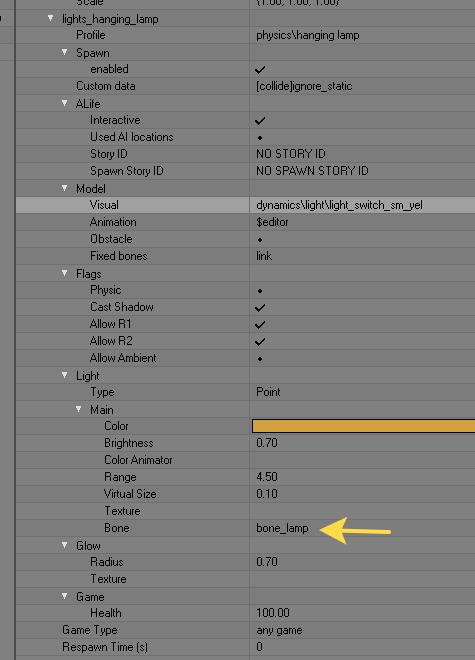Collapse the Light group
This screenshot has height=660, width=475.
(64, 375)
